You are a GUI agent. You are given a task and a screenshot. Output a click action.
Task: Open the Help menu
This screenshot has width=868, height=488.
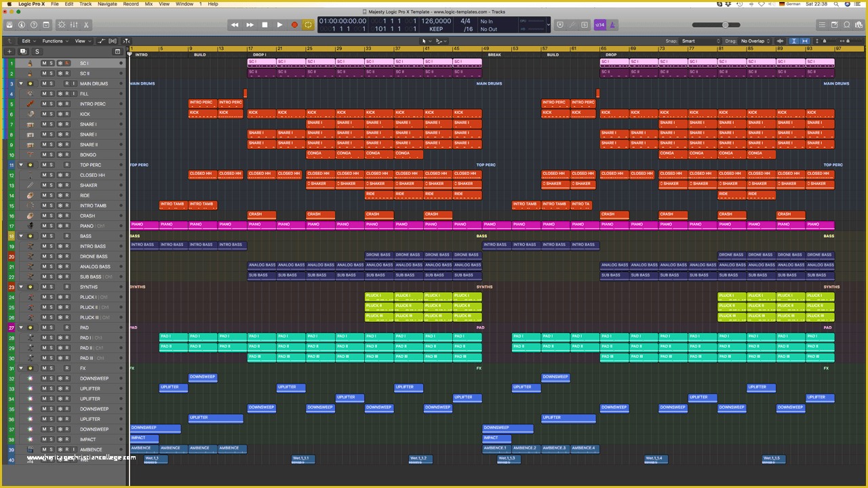point(213,4)
